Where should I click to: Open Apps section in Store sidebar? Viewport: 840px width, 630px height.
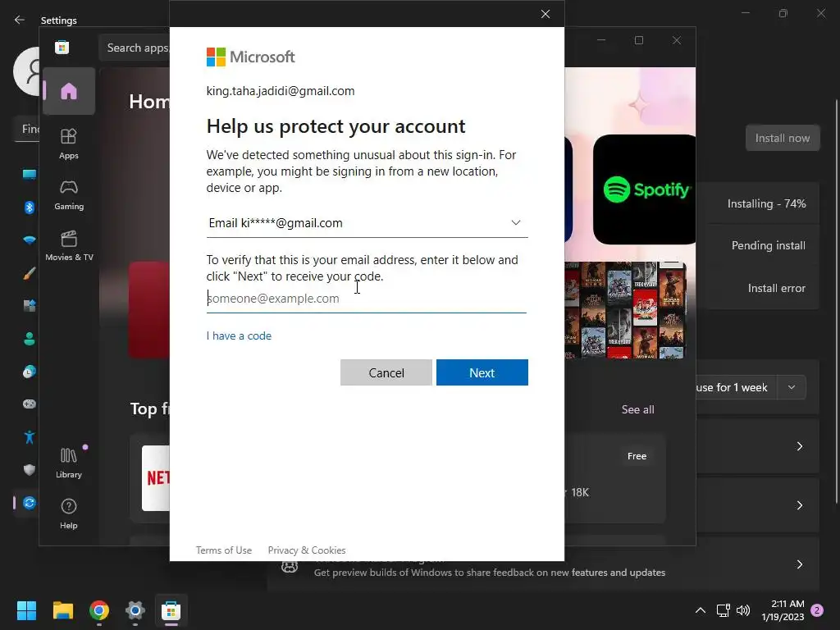click(x=69, y=144)
